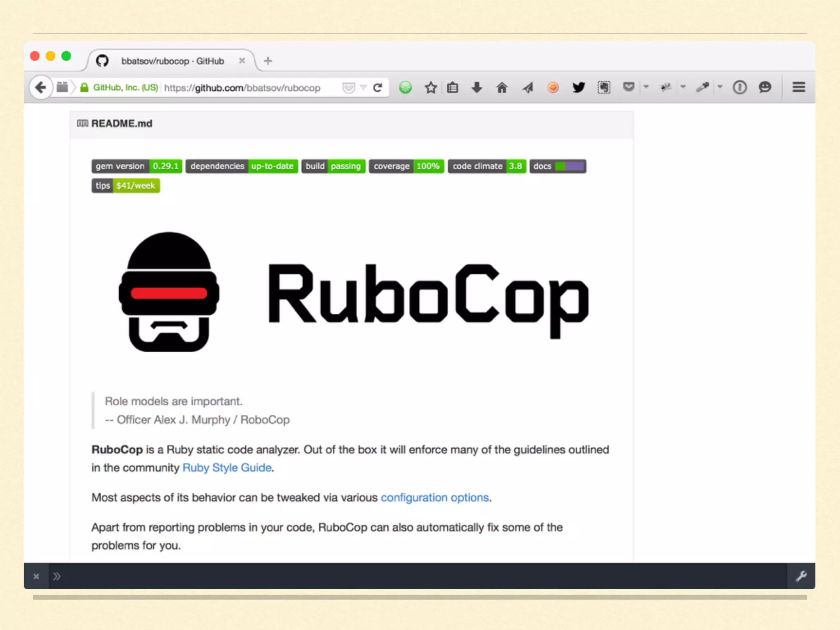
Task: Follow the configuration options link
Action: pyautogui.click(x=435, y=498)
